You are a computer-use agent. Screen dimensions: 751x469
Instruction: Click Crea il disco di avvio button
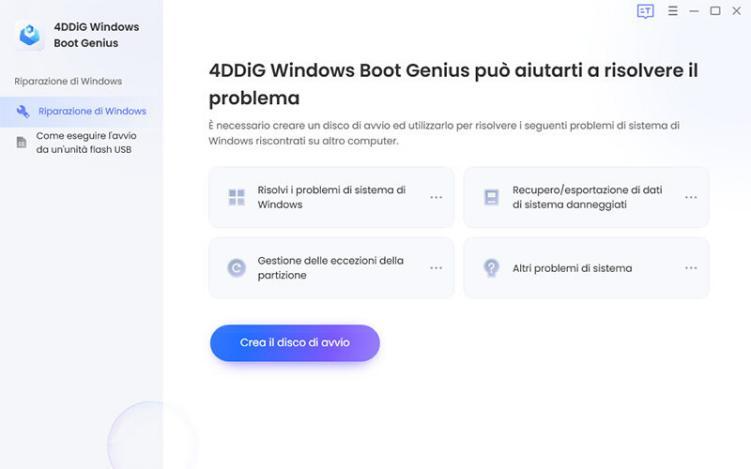pos(295,343)
